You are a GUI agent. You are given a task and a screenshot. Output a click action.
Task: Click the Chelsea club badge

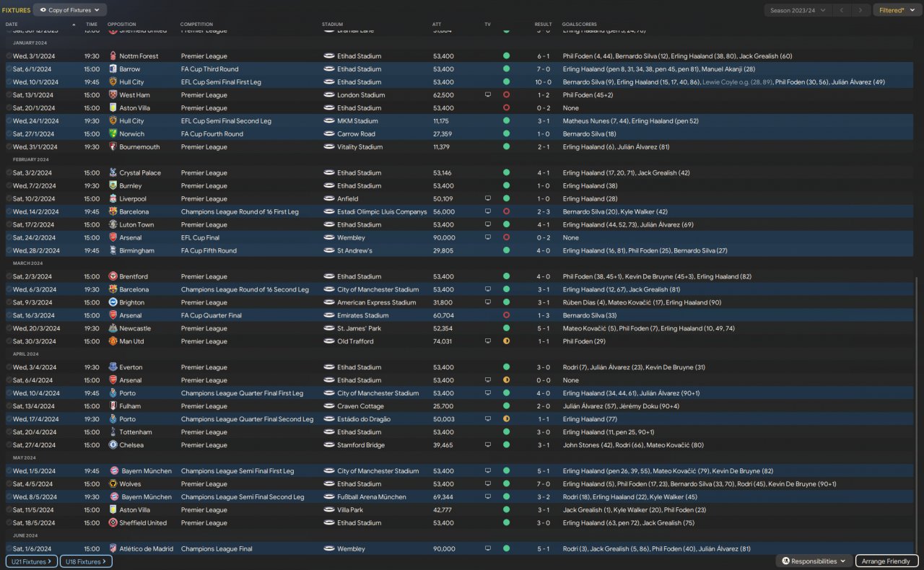coord(113,445)
